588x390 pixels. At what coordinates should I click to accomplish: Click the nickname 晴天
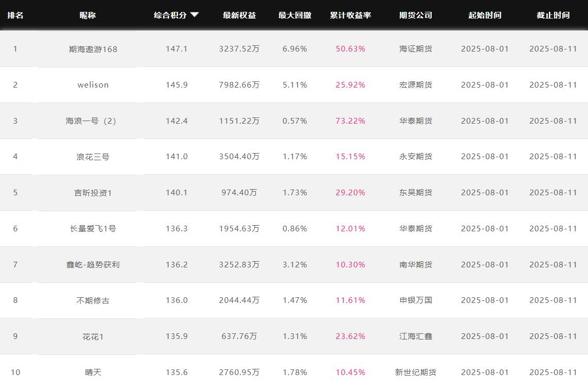tap(93, 372)
